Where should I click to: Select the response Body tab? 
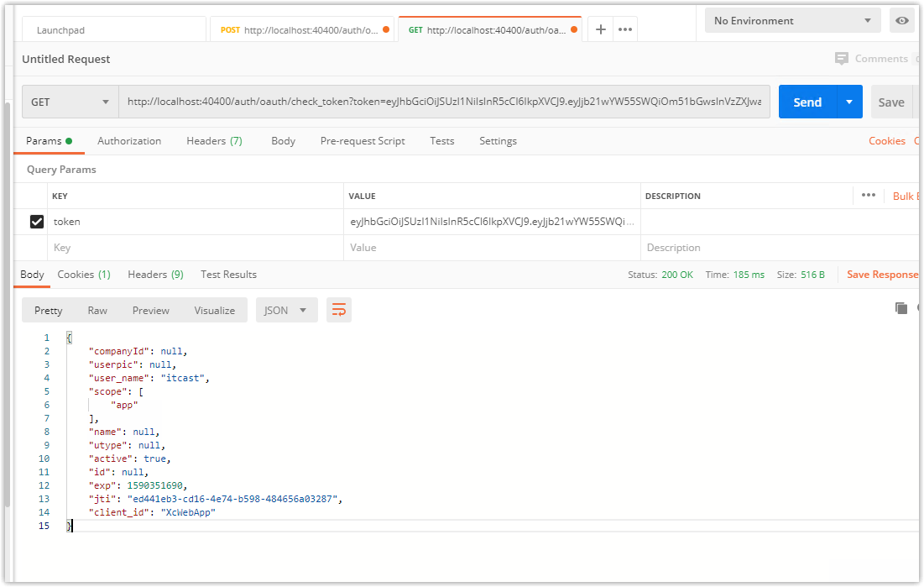point(32,275)
